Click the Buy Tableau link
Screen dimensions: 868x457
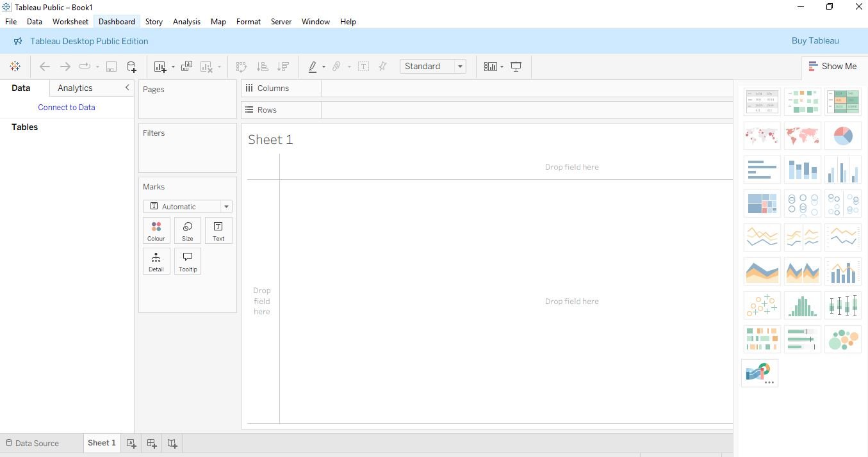(815, 41)
